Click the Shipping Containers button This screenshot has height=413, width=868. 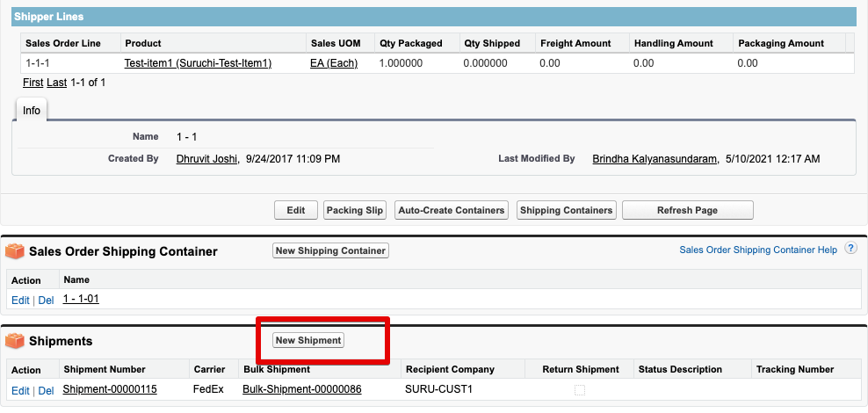coord(567,210)
